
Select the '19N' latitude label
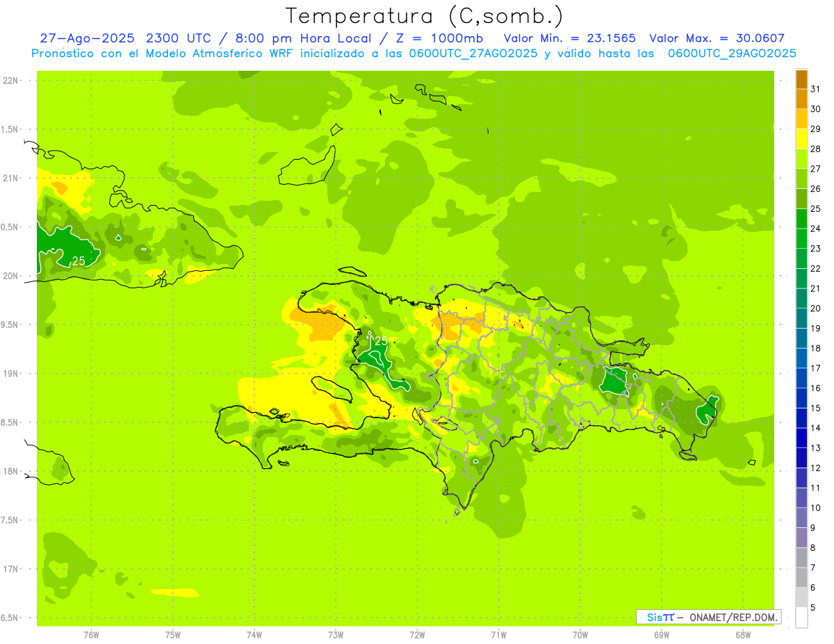(x=10, y=373)
